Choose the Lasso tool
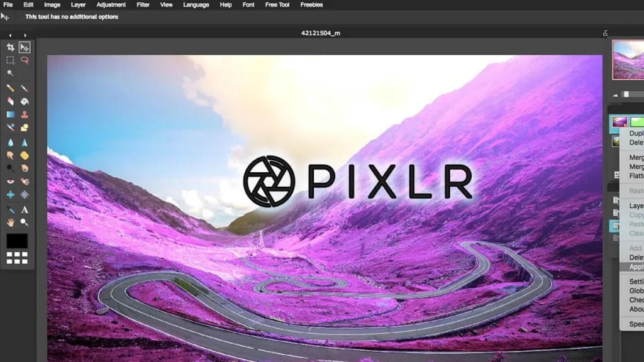The width and height of the screenshot is (644, 362). [x=25, y=60]
